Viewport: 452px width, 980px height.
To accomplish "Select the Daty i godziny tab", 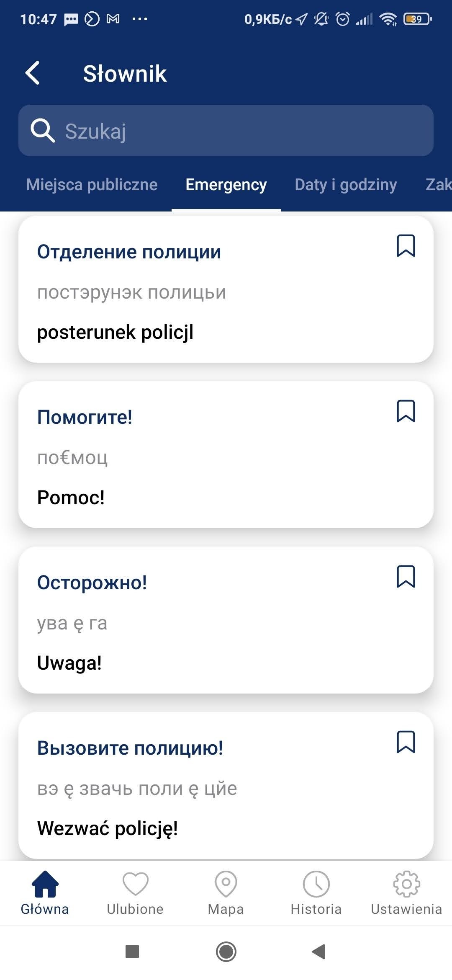I will [346, 185].
